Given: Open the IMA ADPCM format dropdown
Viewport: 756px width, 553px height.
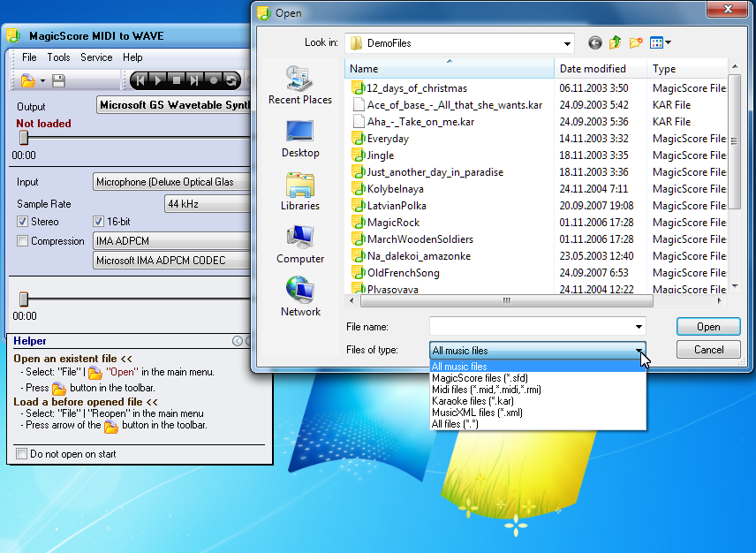Looking at the screenshot, I should pyautogui.click(x=171, y=240).
